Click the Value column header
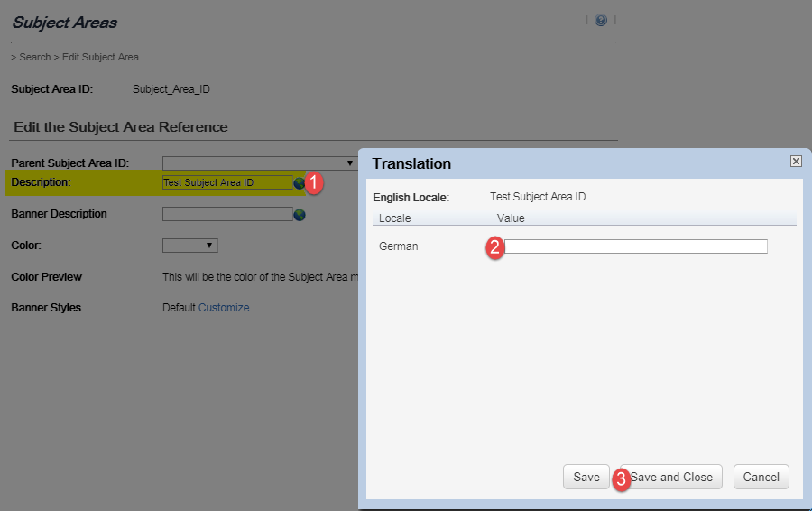The width and height of the screenshot is (812, 511). 511,218
